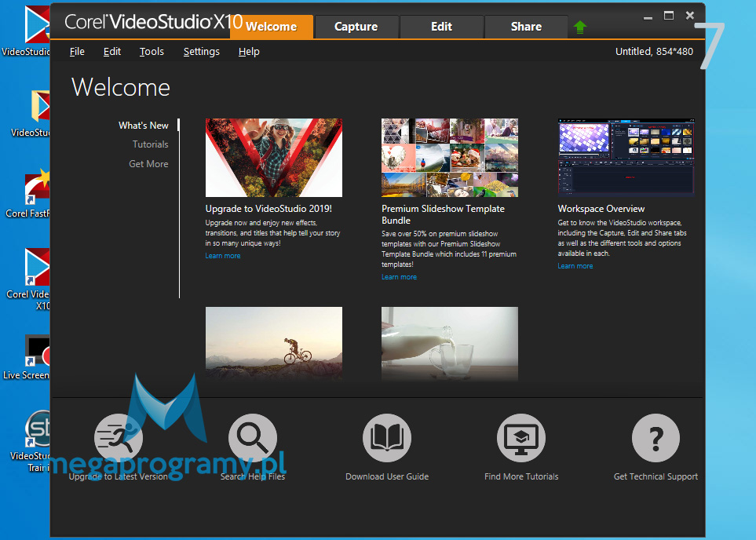
Task: Open the Tools menu
Action: click(152, 52)
